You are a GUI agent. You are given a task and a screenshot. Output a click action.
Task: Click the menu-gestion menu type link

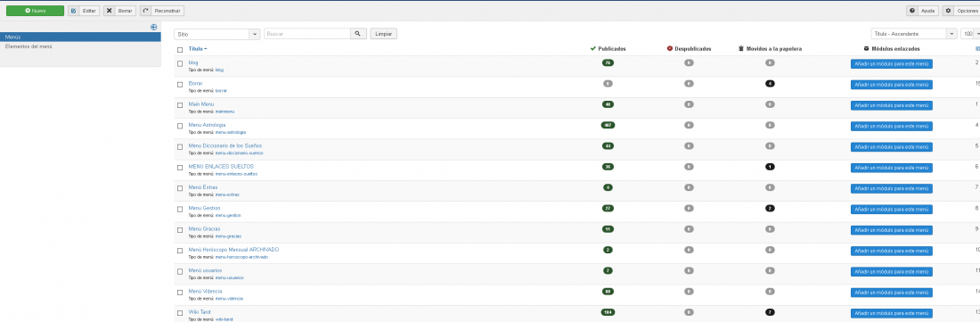(x=228, y=215)
